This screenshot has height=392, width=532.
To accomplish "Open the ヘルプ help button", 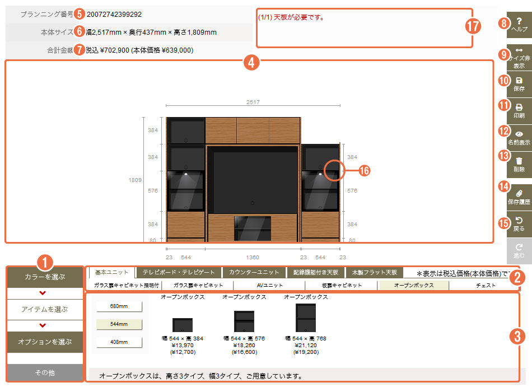I will coord(519,25).
